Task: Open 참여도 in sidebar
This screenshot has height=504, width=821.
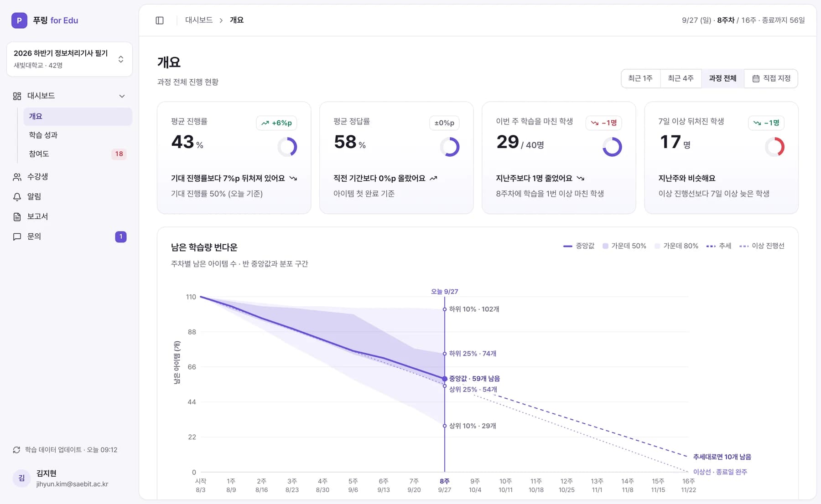Action: click(78, 154)
